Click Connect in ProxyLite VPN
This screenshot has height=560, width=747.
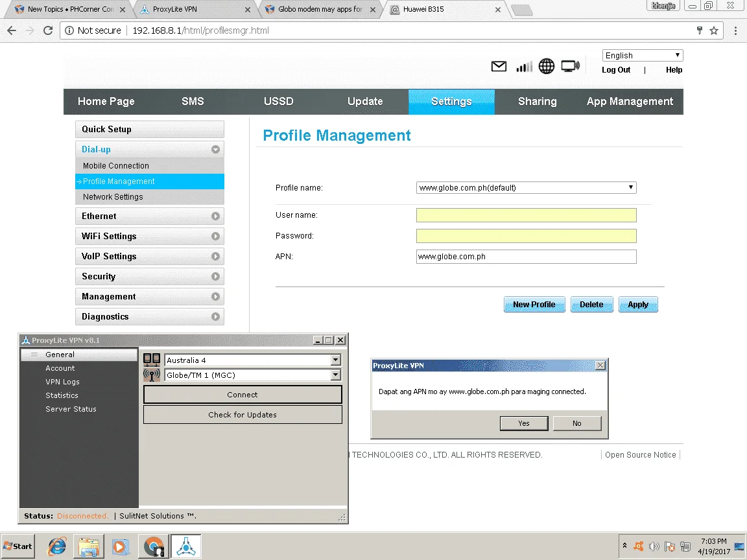(x=243, y=395)
